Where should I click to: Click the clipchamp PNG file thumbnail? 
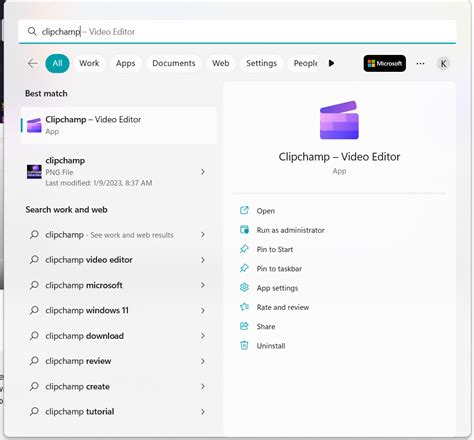pos(34,172)
